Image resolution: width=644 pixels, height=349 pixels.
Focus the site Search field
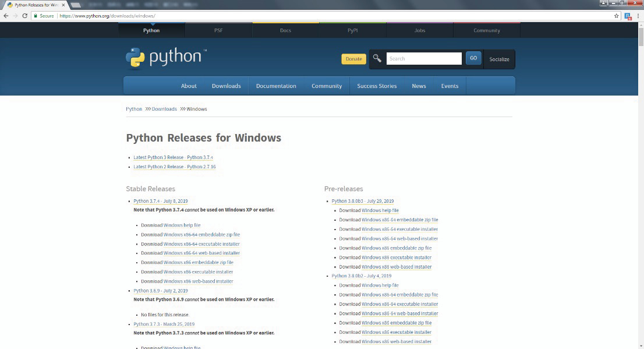coord(424,58)
